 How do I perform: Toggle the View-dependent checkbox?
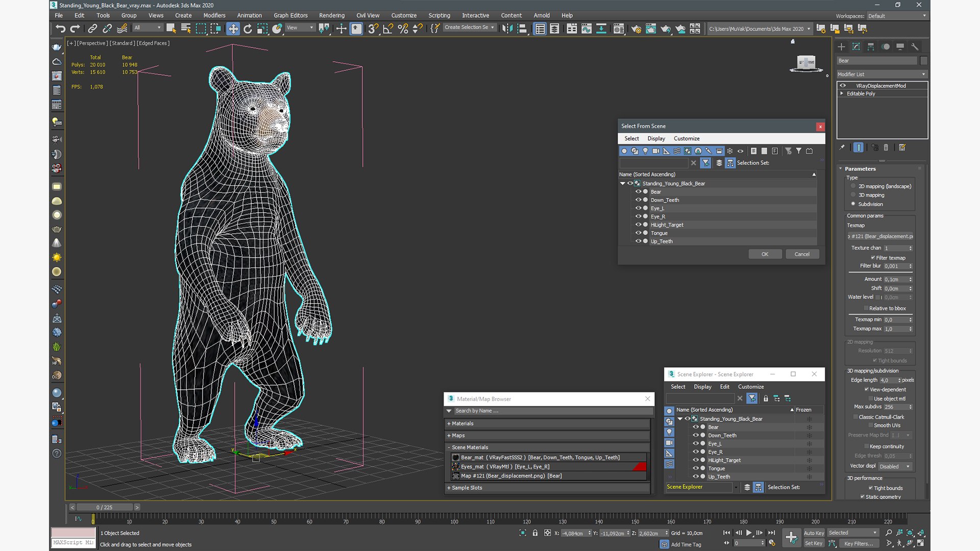tap(867, 389)
